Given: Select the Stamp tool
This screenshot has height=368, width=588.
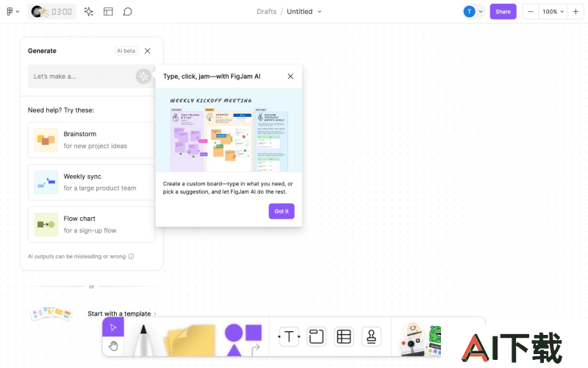Looking at the screenshot, I should [371, 336].
